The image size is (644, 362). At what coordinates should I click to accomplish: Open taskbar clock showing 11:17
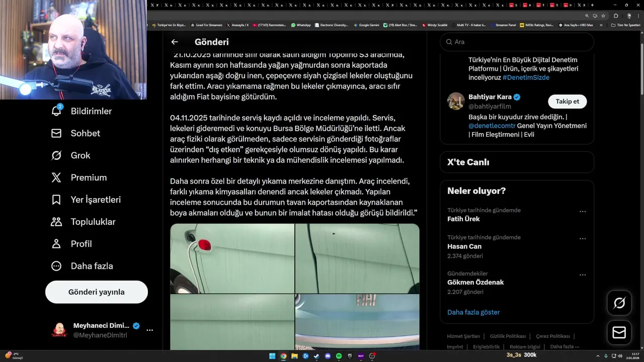coord(632,356)
